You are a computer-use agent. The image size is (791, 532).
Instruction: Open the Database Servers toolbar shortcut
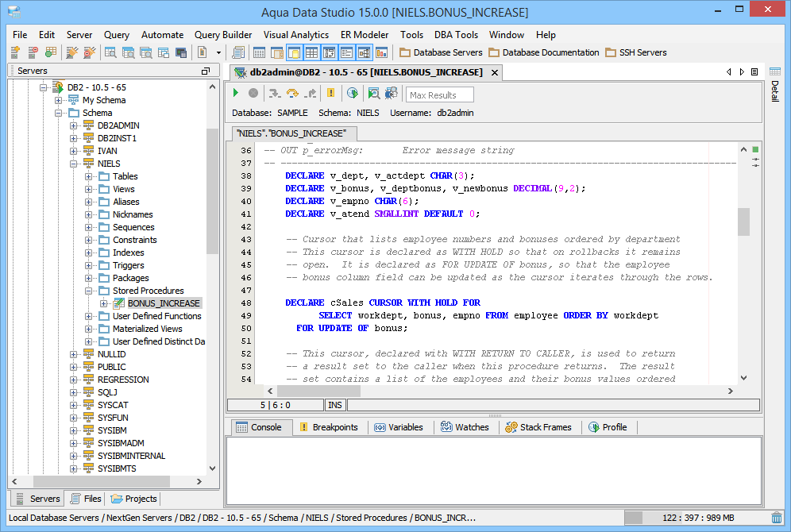(441, 52)
